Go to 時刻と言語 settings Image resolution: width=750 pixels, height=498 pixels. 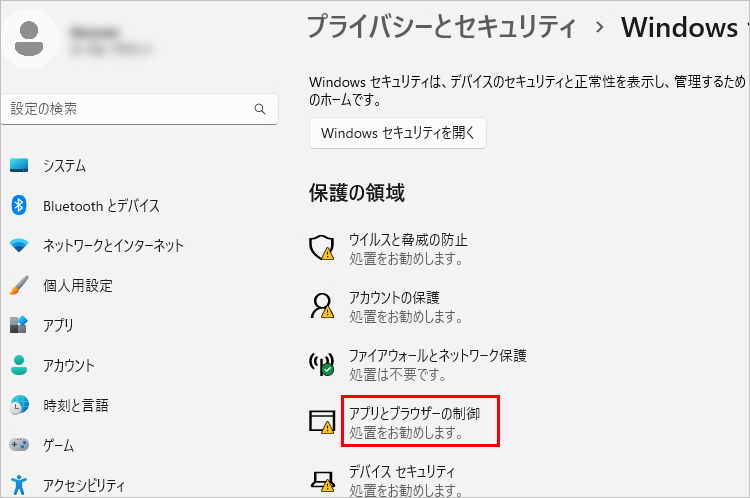(75, 406)
